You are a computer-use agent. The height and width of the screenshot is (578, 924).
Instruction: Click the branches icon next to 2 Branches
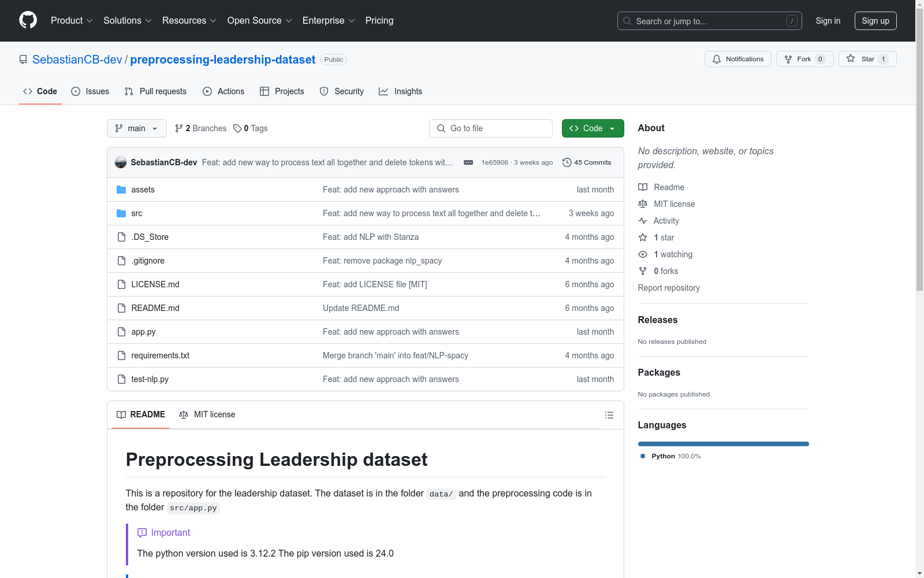(x=179, y=128)
